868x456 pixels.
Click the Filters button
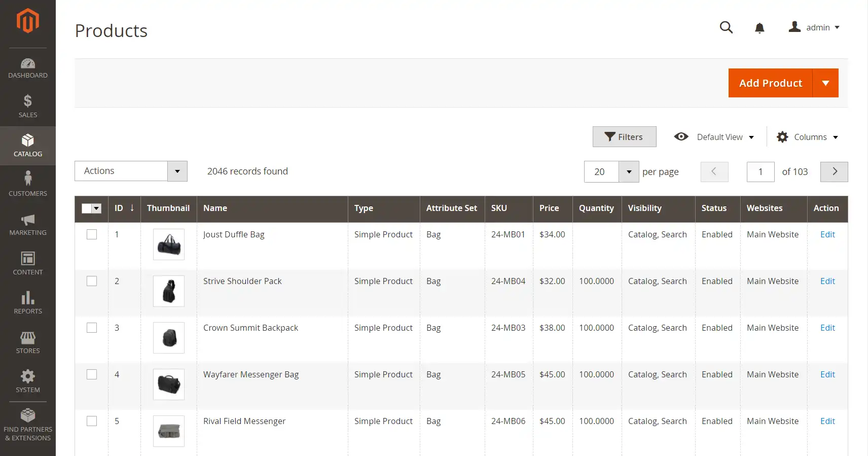point(624,137)
